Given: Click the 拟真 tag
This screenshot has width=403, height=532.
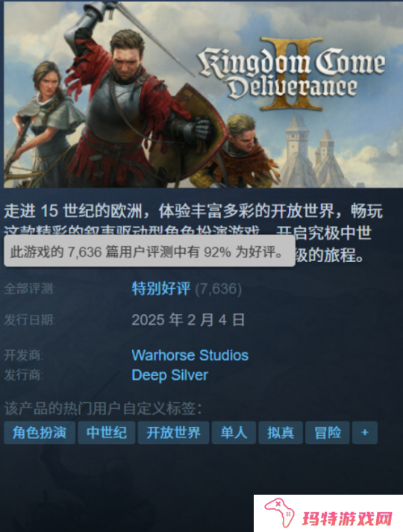Looking at the screenshot, I should coord(281,433).
